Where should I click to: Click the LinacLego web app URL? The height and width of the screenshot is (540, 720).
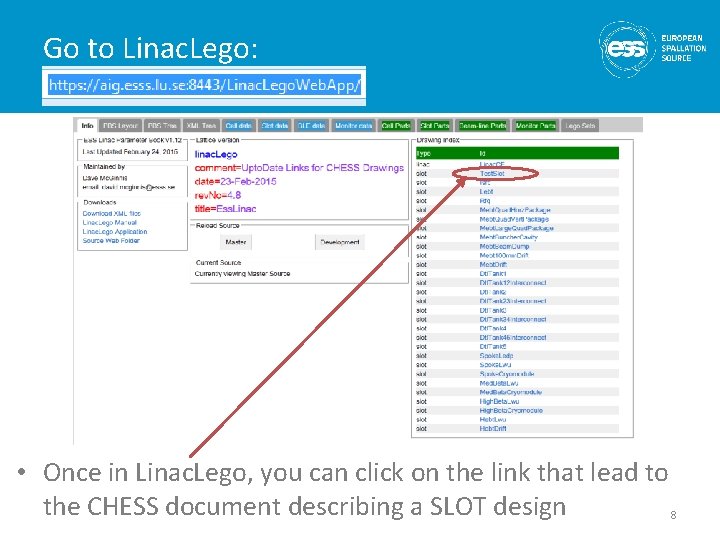coord(205,85)
